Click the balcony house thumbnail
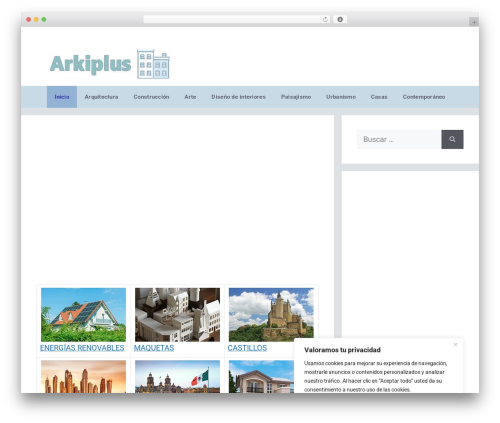500x423 pixels. click(261, 376)
